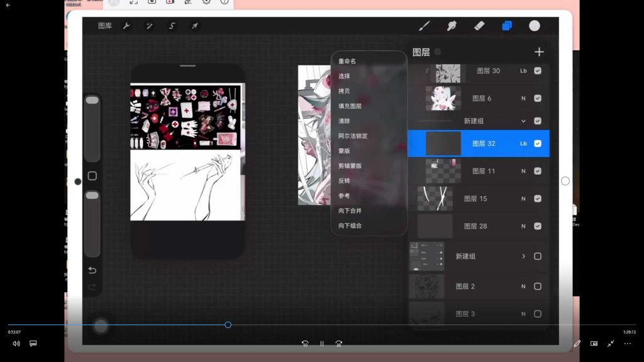Activate the Transform arrow tool

195,26
